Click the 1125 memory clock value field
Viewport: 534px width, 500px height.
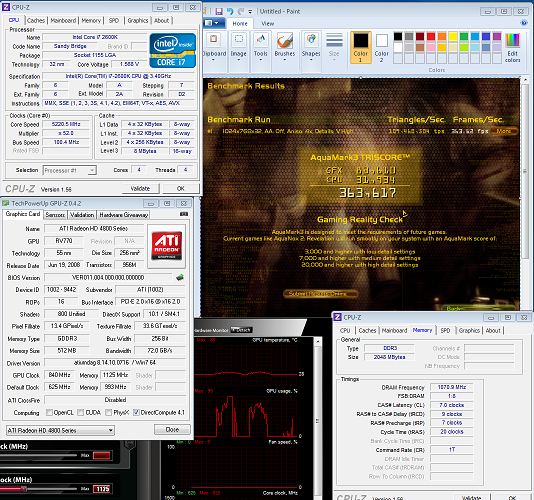[x=102, y=489]
